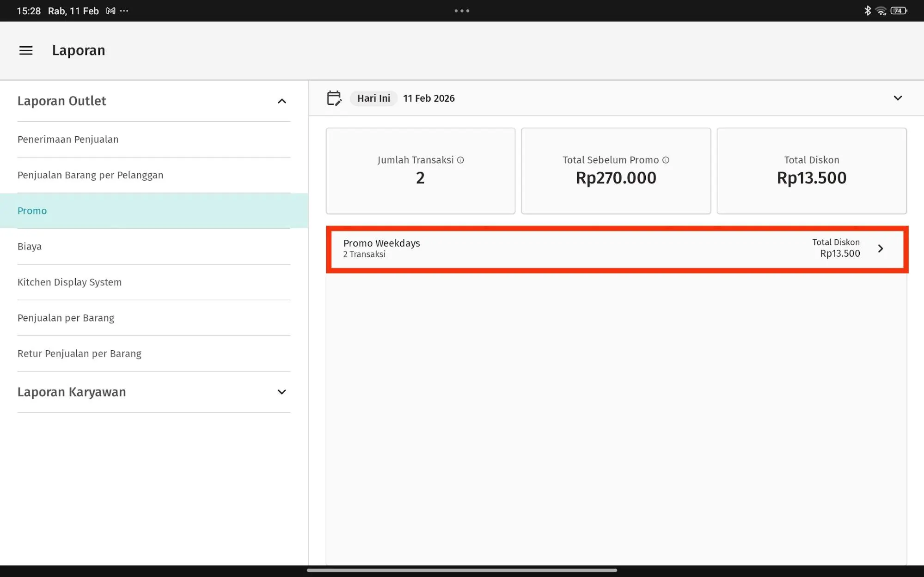
Task: Collapse the Laporan Outlet section
Action: point(281,101)
